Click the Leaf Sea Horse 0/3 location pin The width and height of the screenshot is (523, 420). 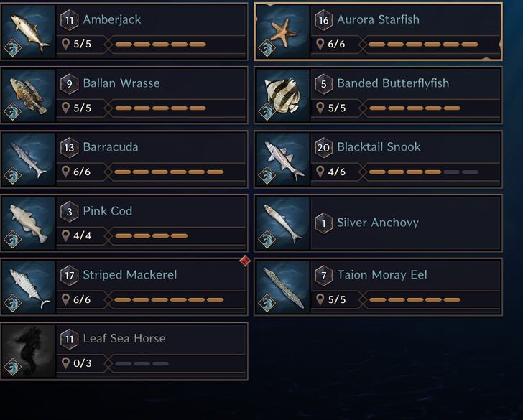coord(66,363)
